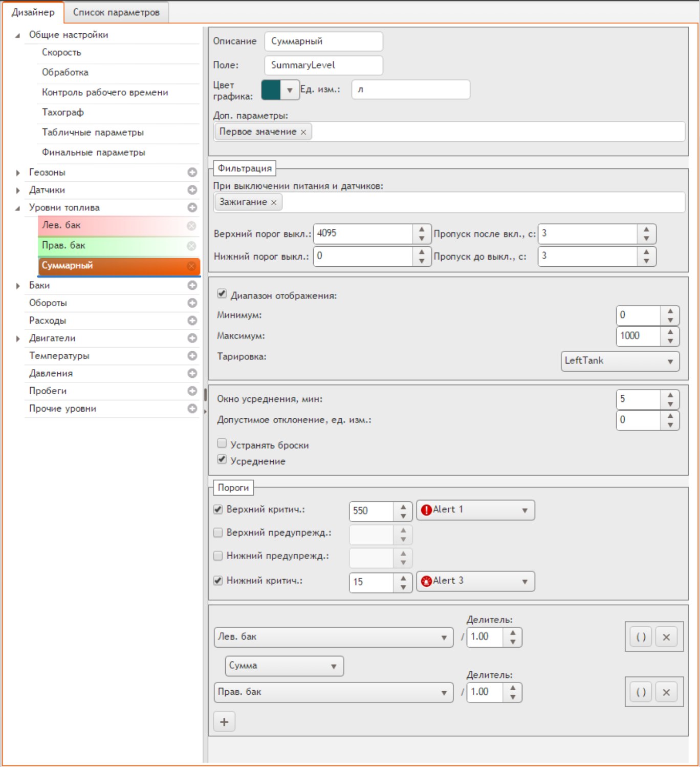Expand the Баки tree node

click(x=18, y=286)
